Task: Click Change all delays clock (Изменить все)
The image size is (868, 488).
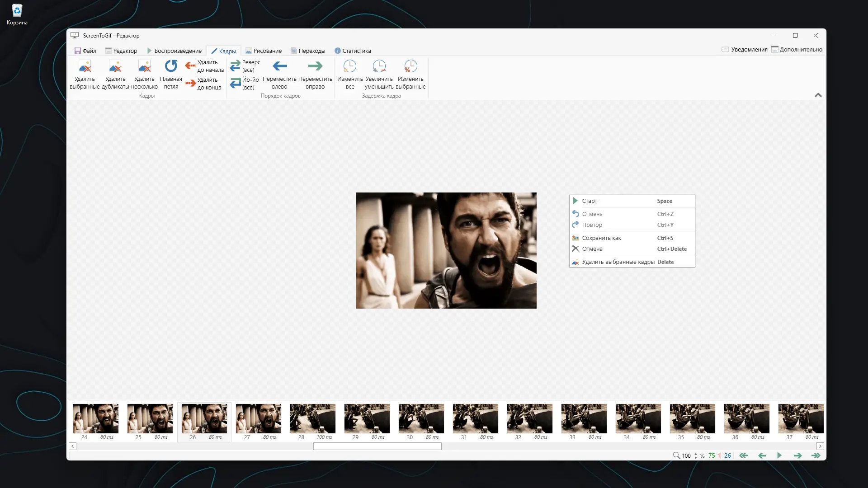Action: 349,67
